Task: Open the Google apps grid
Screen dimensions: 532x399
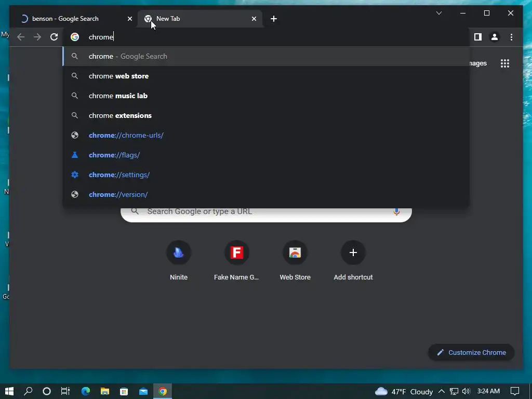Action: coord(505,63)
